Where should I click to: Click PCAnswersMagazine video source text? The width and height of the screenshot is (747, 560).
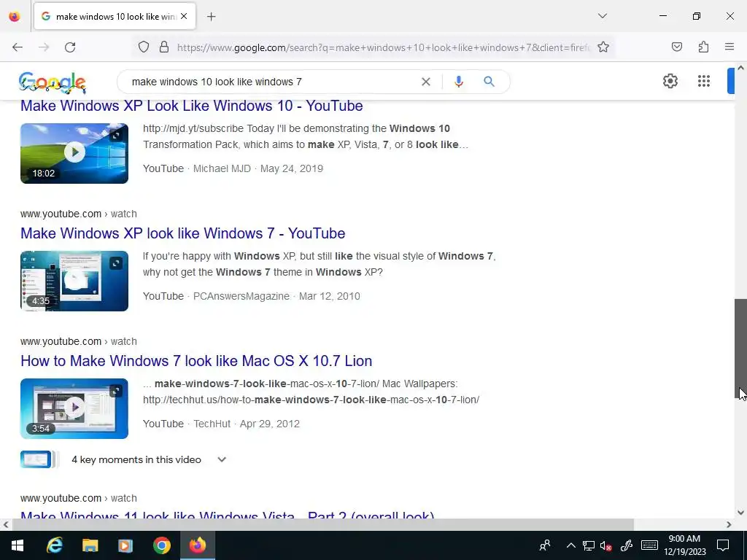[x=241, y=296]
